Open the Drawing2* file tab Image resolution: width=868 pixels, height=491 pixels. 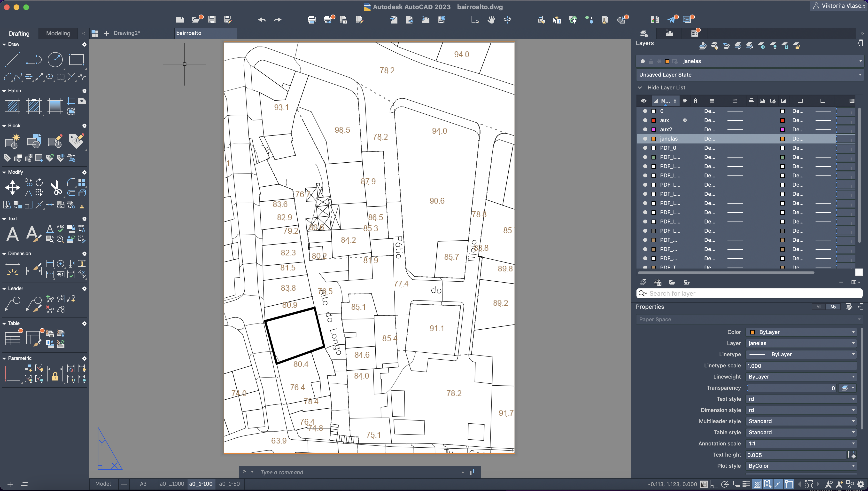tap(127, 33)
